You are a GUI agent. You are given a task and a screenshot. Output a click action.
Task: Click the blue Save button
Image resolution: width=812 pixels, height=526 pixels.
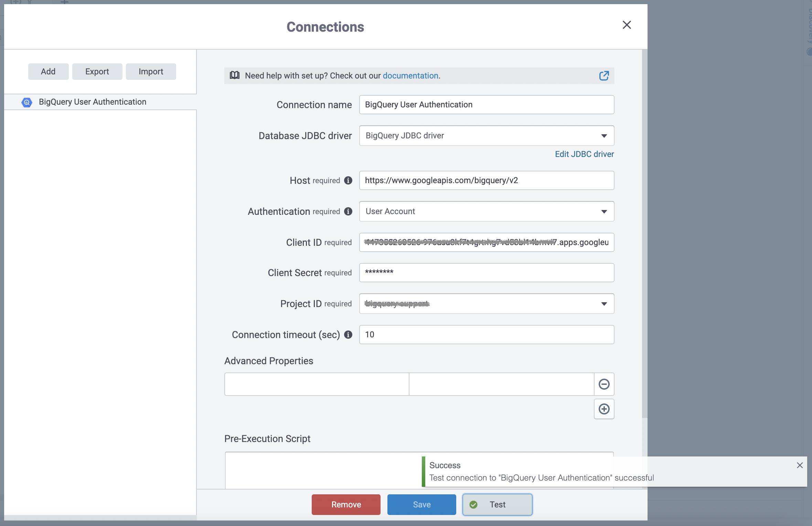tap(422, 505)
